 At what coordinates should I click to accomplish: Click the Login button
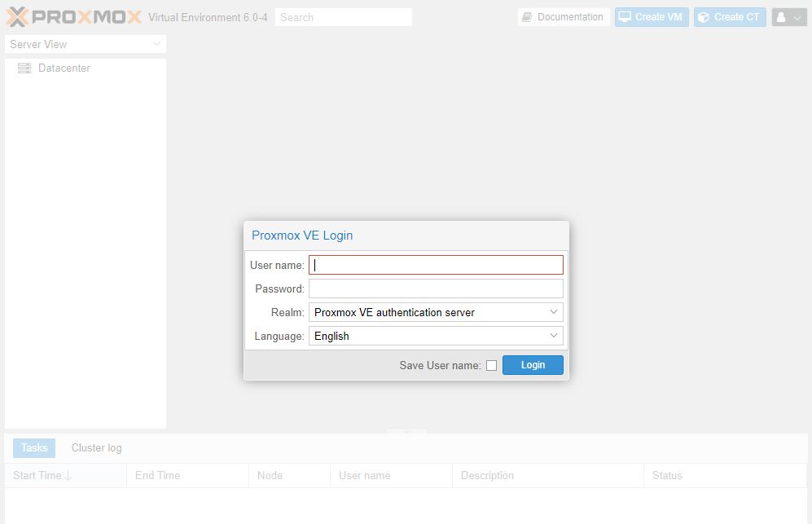pos(533,365)
